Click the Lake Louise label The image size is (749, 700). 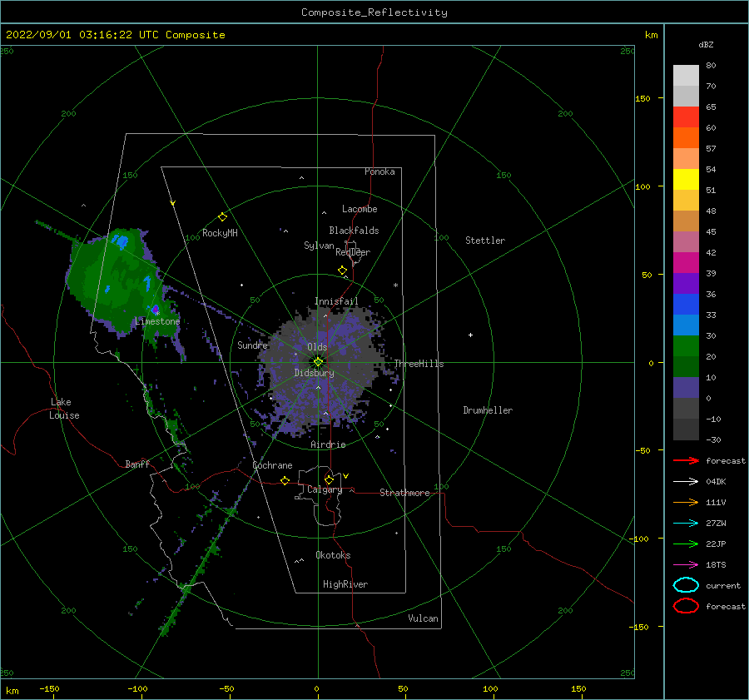pos(64,409)
